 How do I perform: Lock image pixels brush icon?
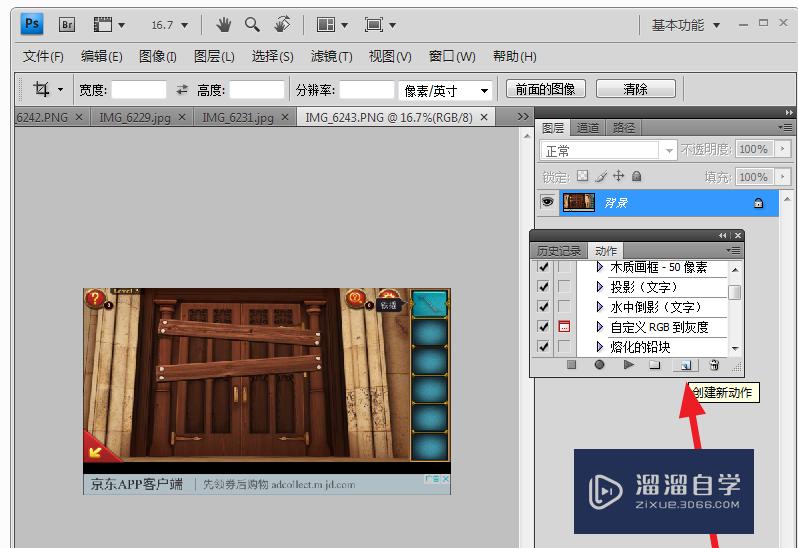[601, 177]
